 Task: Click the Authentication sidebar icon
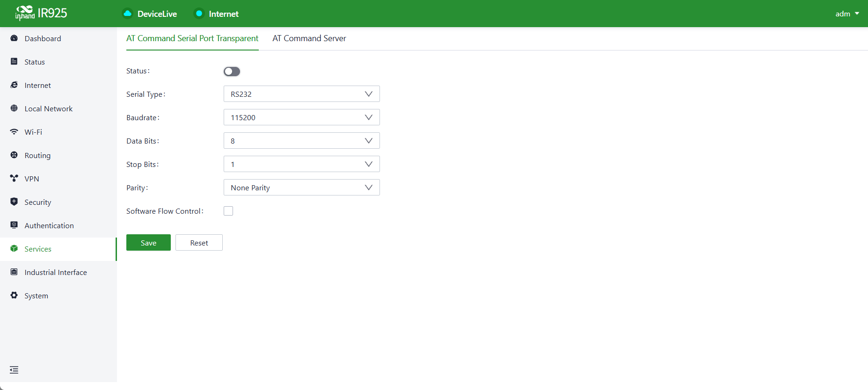(14, 225)
